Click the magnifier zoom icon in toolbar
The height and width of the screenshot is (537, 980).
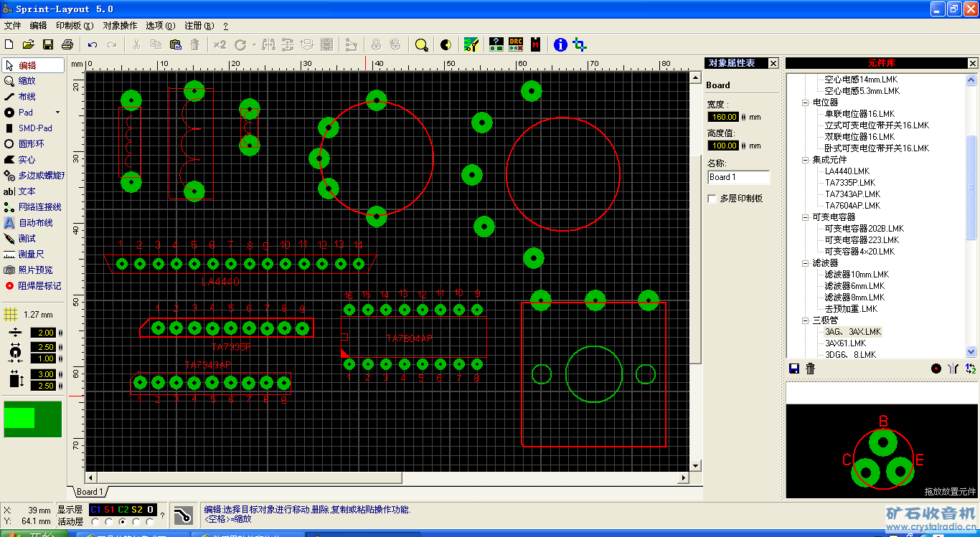[422, 44]
